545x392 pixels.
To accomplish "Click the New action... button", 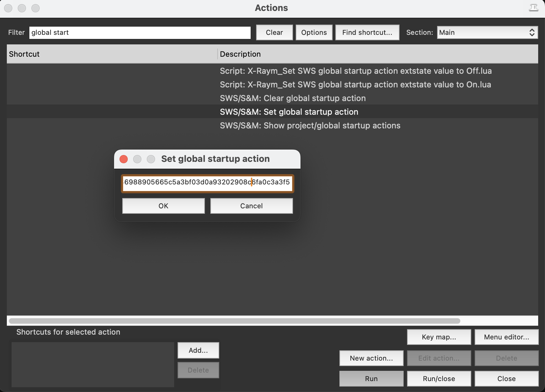I will (x=372, y=358).
